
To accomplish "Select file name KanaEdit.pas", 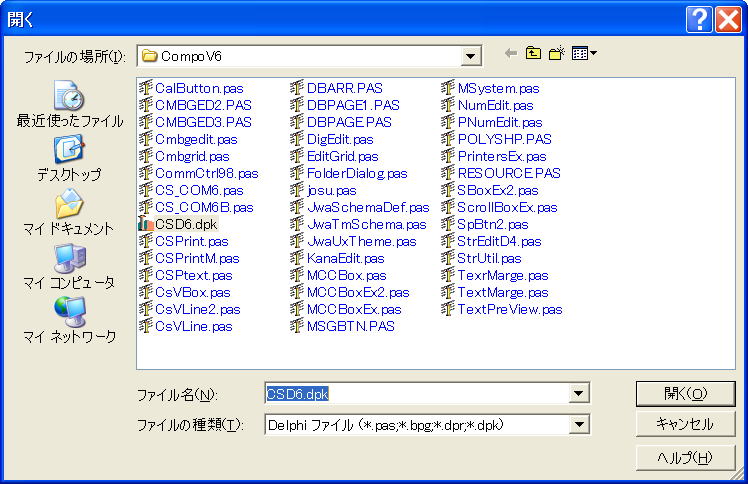I will (x=345, y=258).
